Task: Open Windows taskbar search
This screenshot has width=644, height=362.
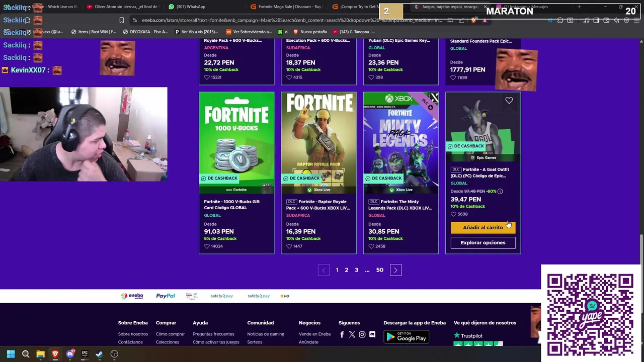Action: click(x=26, y=354)
